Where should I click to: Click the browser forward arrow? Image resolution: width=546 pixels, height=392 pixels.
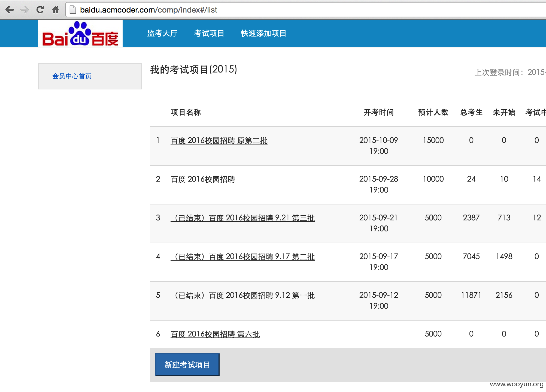click(25, 10)
